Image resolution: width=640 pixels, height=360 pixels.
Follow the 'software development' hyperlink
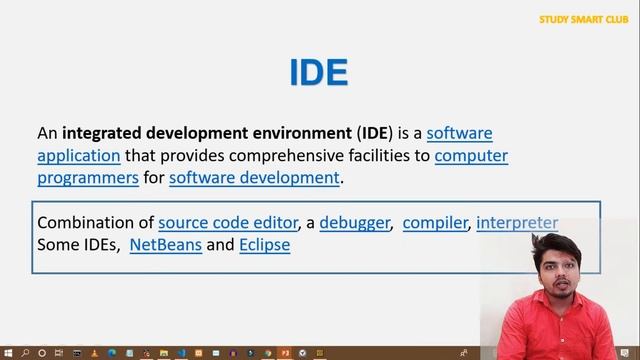tap(254, 178)
